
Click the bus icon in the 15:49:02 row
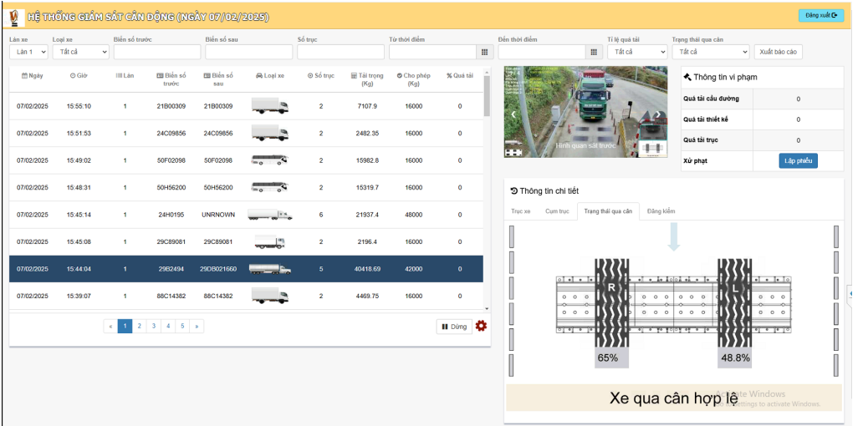tap(269, 160)
